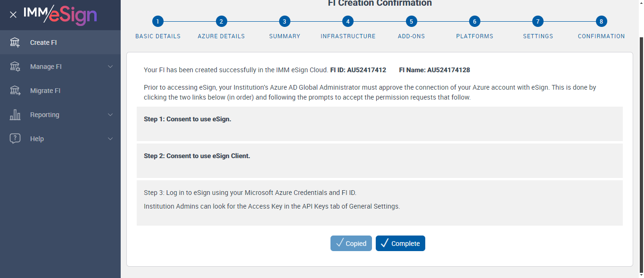This screenshot has width=644, height=278.
Task: Open the Help menu item
Action: pos(60,139)
